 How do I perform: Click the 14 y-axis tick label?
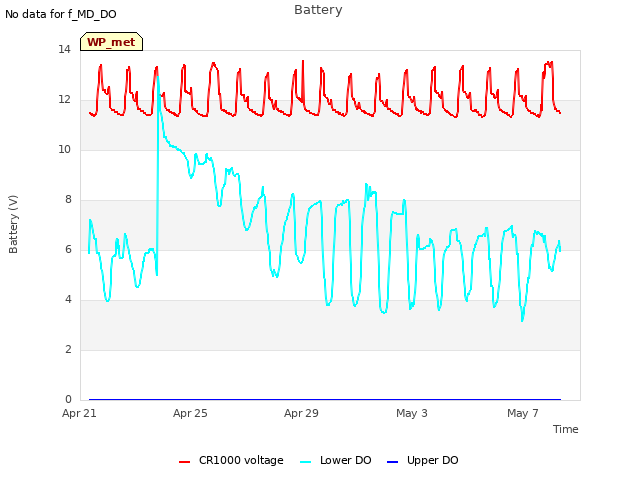[x=64, y=49]
